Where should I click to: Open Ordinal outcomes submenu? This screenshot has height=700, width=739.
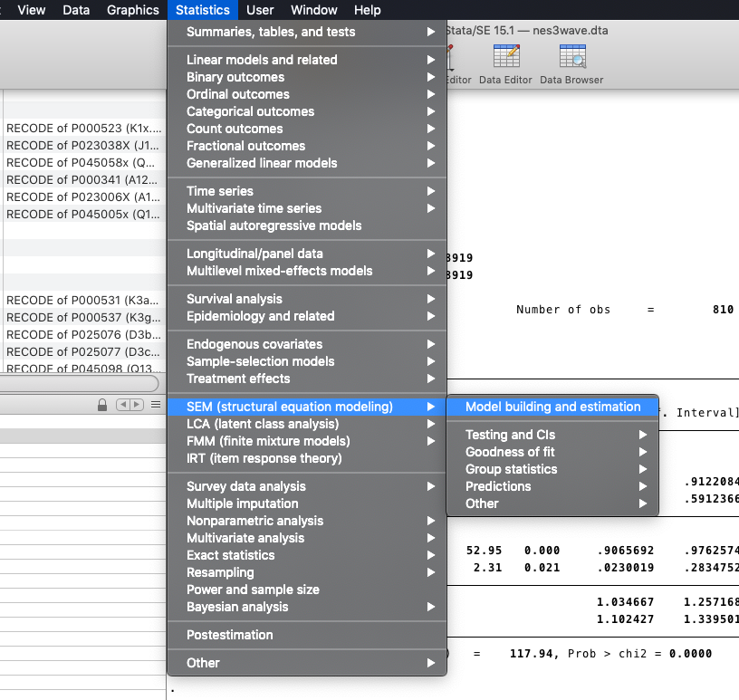tap(307, 94)
